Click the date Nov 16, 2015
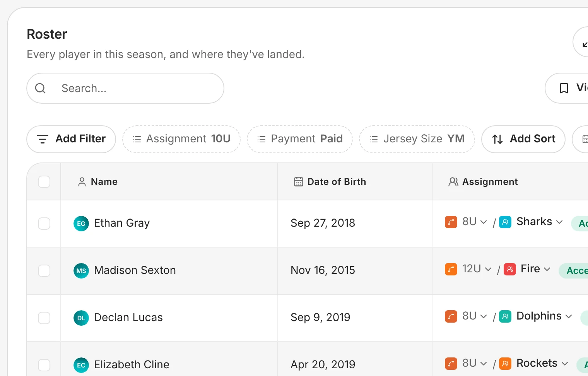This screenshot has height=376, width=588. coord(323,270)
